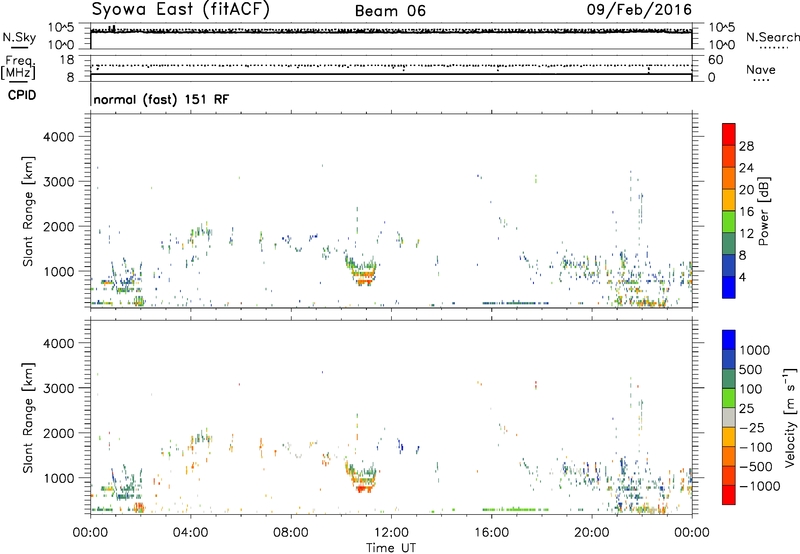
Task: Click the 4000 tick on power panel axis
Action: tap(59, 137)
